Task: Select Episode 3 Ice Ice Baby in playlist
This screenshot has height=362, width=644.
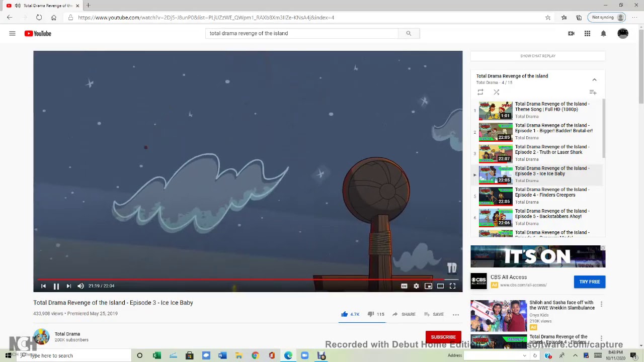Action: [x=537, y=174]
